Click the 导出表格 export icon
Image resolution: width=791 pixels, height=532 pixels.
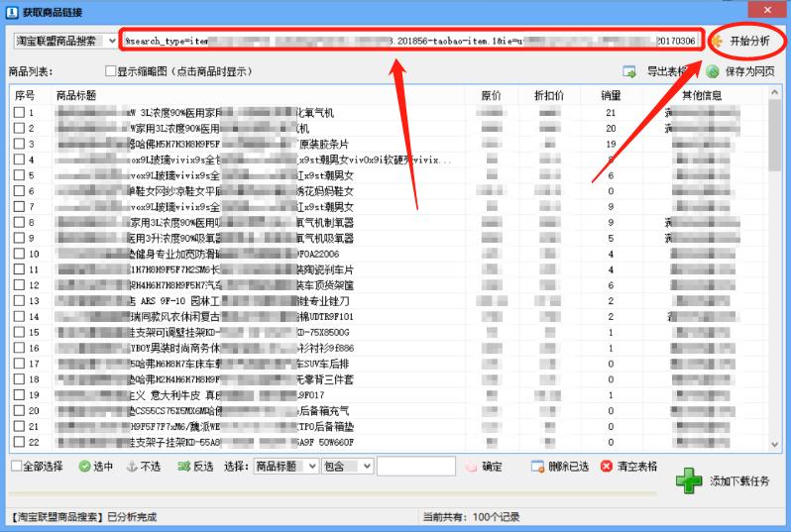[629, 71]
